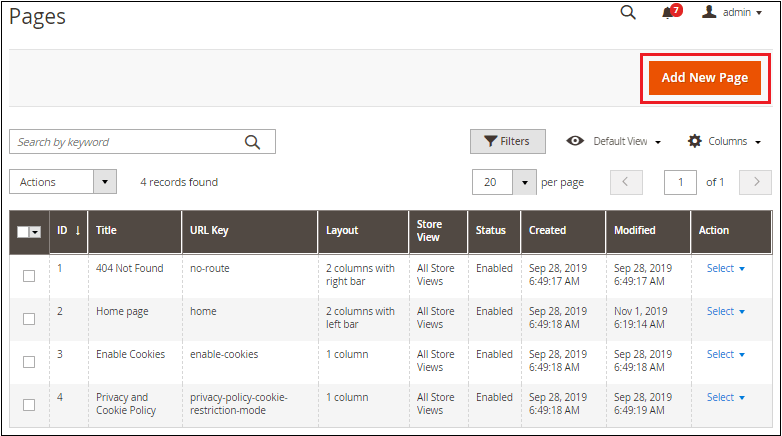Toggle the select-all checkbox in header
782x436 pixels.
(23, 232)
